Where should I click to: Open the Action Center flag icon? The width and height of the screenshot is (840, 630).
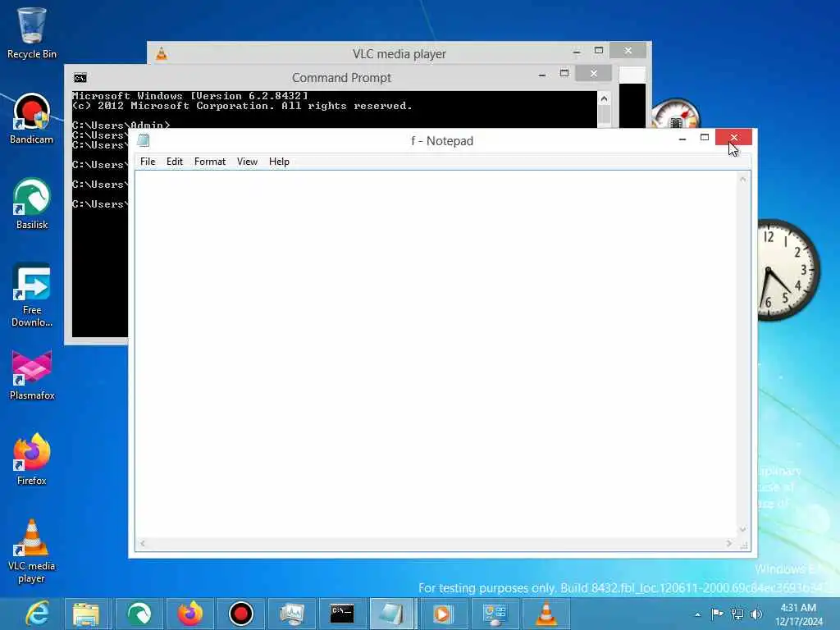click(x=717, y=614)
